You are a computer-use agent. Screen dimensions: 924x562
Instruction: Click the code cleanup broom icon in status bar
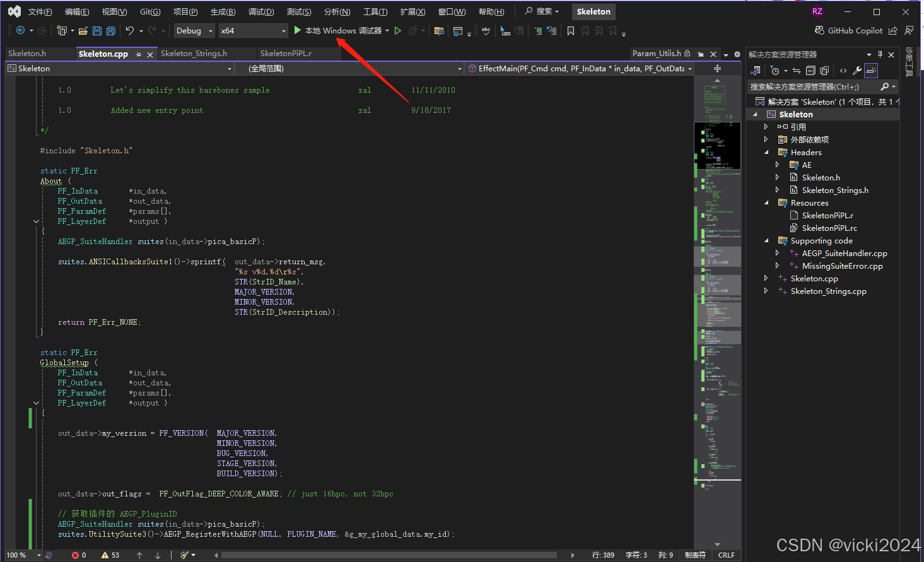(184, 555)
